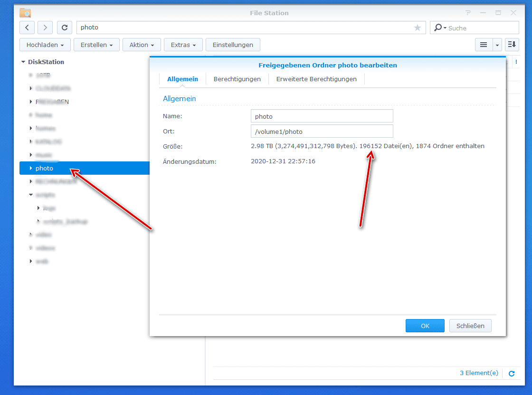
Task: Expand the photo folder in tree
Action: click(31, 168)
